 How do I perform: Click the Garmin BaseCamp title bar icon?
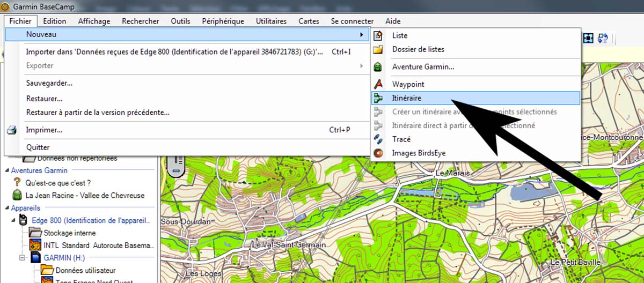tap(5, 6)
